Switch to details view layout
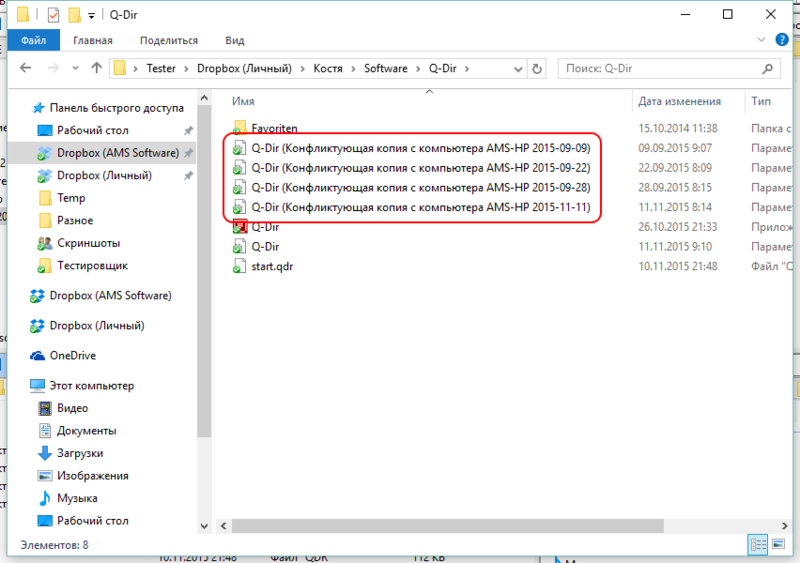Viewport: 800px width, 563px height. pos(758,545)
